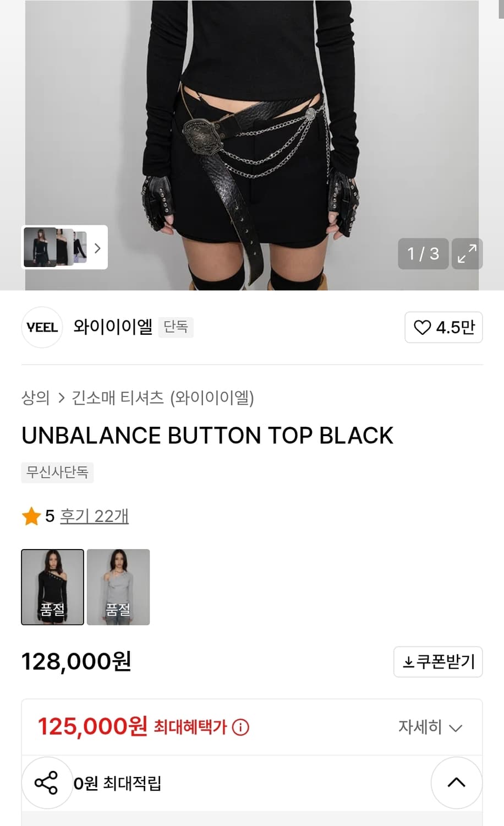Tap the heart wishlist icon
Screen dimensions: 504x826
(422, 328)
